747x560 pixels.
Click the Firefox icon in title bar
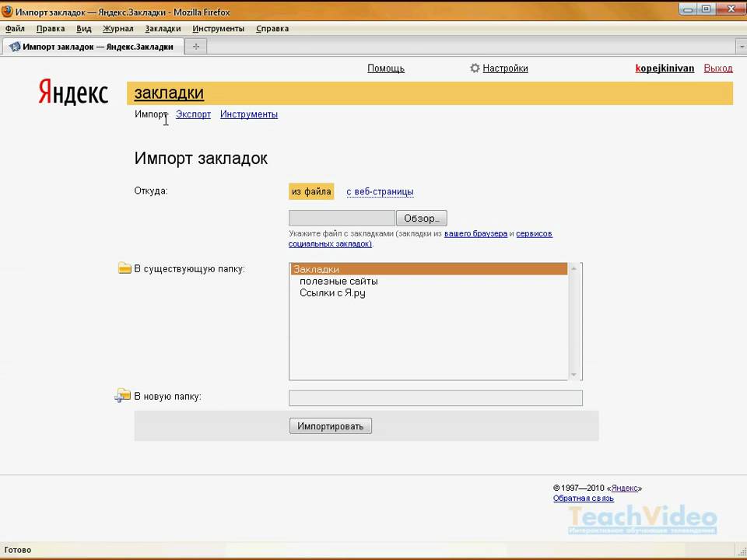click(x=7, y=12)
